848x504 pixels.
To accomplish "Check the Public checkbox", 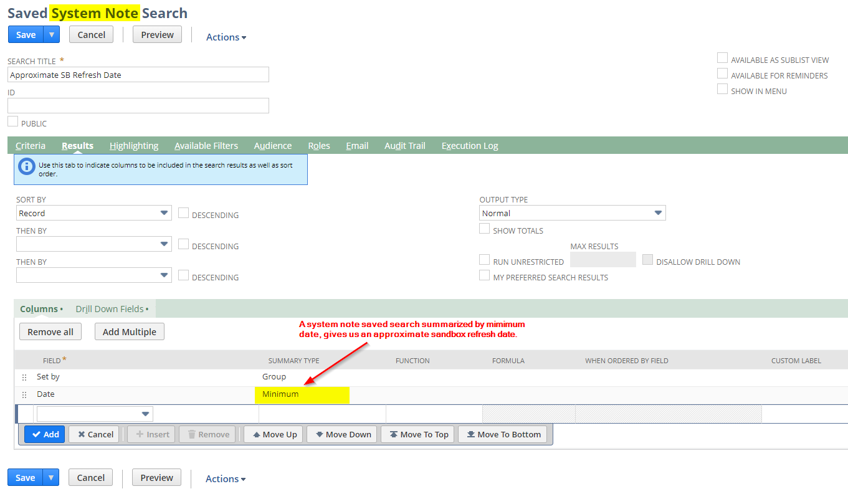I will (12, 121).
